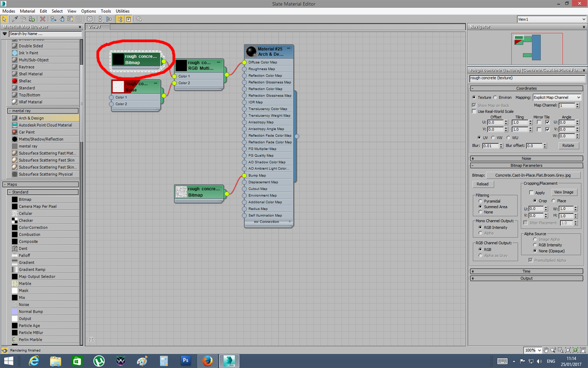Open the Edit menu
Screen dimensions: 588x368
click(43, 11)
